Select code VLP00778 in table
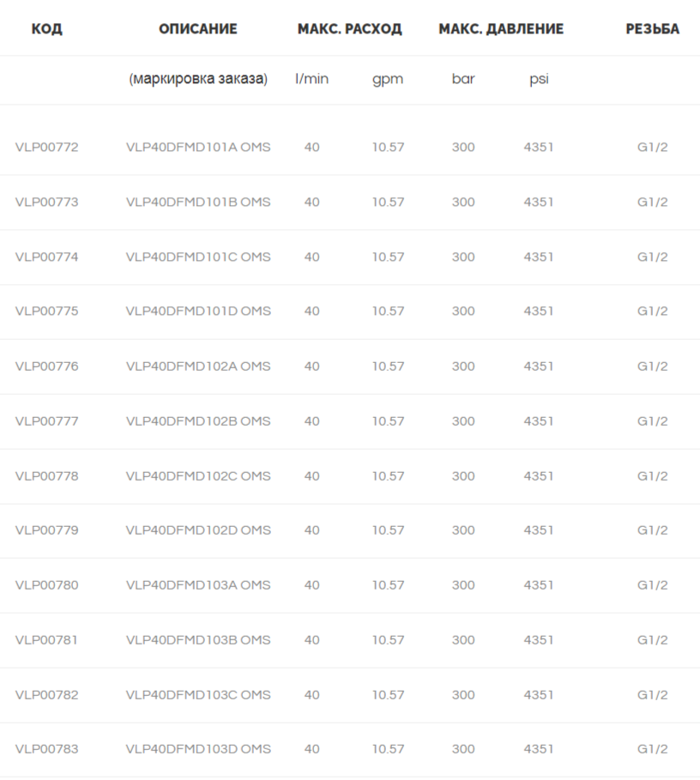This screenshot has width=700, height=780. point(46,476)
